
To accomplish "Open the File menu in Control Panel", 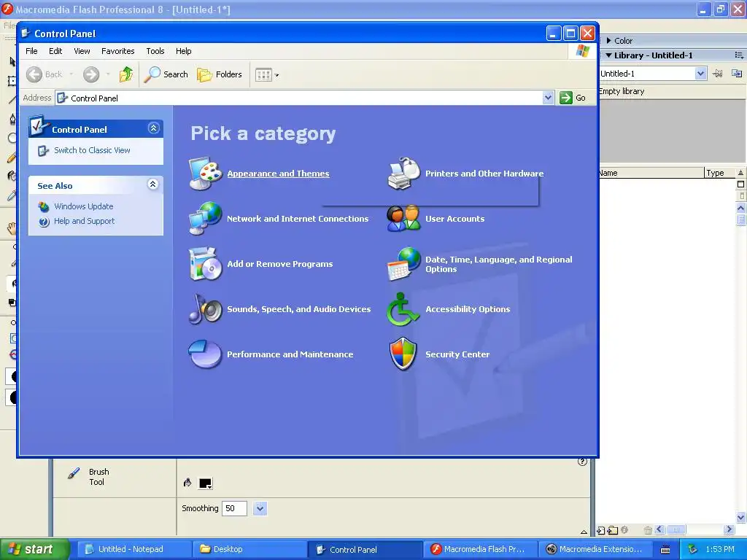I will click(x=31, y=51).
